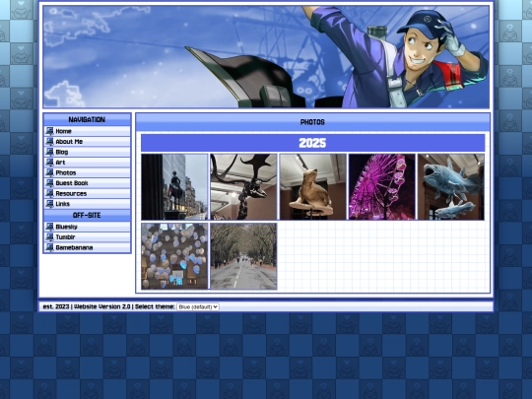Click the OFF-SITE sidebar heading
The width and height of the screenshot is (532, 399).
87,216
